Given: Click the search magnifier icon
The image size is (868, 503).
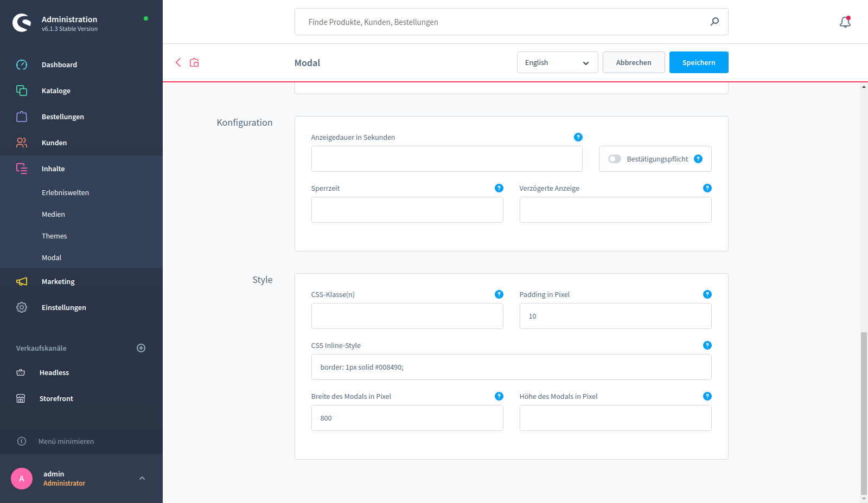Looking at the screenshot, I should click(x=714, y=22).
